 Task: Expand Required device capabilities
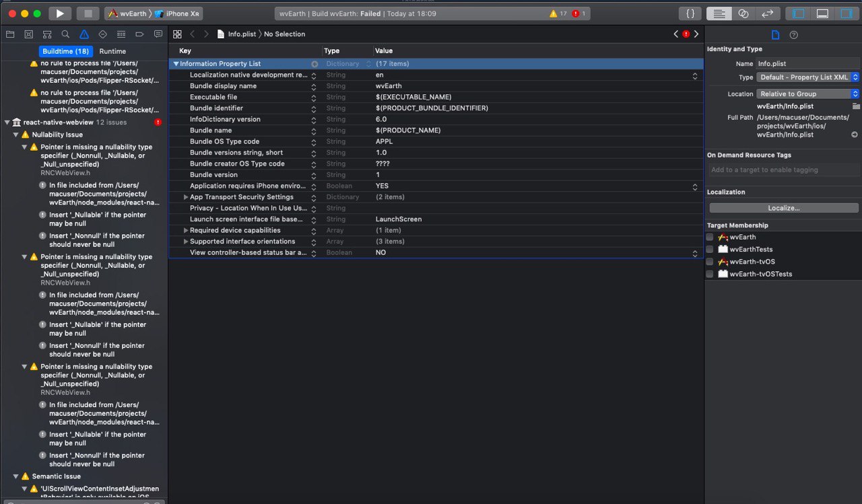186,230
